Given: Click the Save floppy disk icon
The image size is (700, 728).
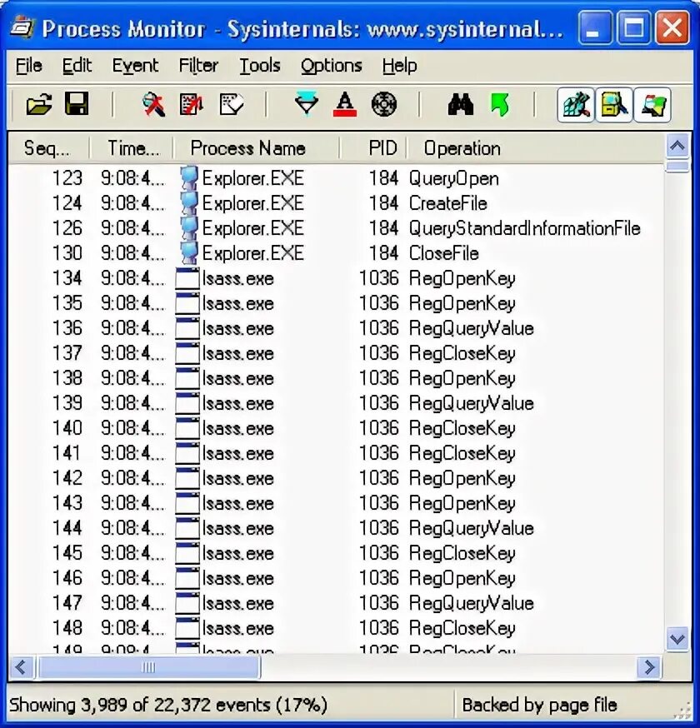Looking at the screenshot, I should pos(77,103).
